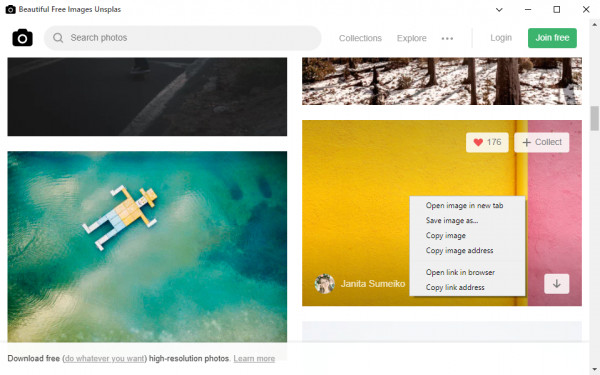Click the Learn more link

(x=254, y=359)
